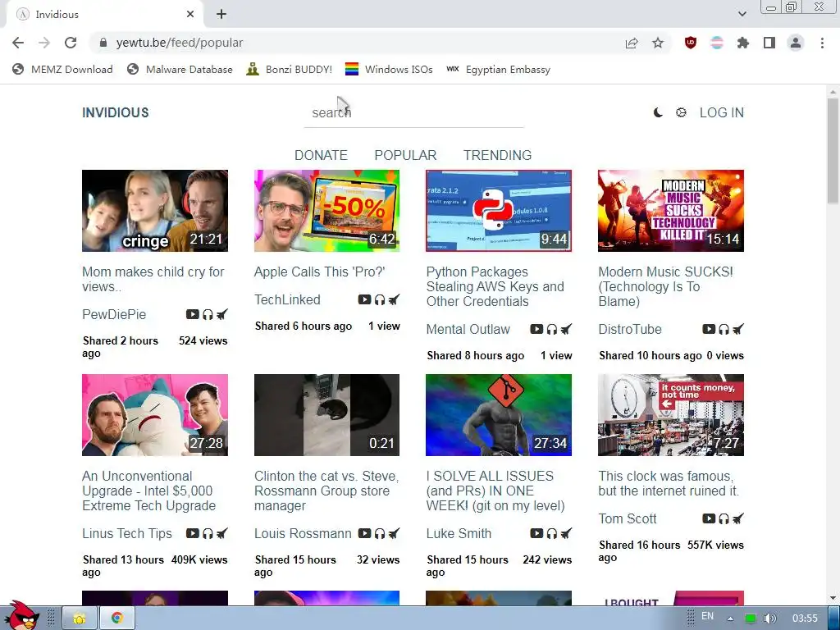Open audio mode for TechLinked video
The height and width of the screenshot is (630, 840).
379,299
